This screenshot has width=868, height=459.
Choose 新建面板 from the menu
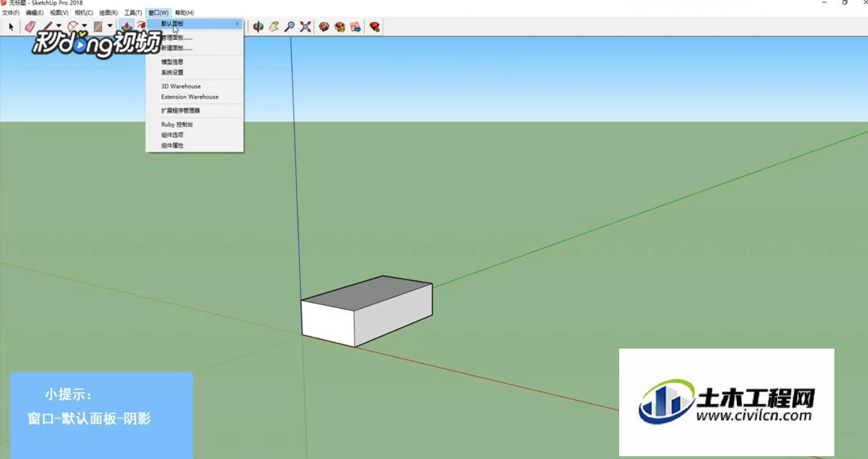tap(195, 48)
